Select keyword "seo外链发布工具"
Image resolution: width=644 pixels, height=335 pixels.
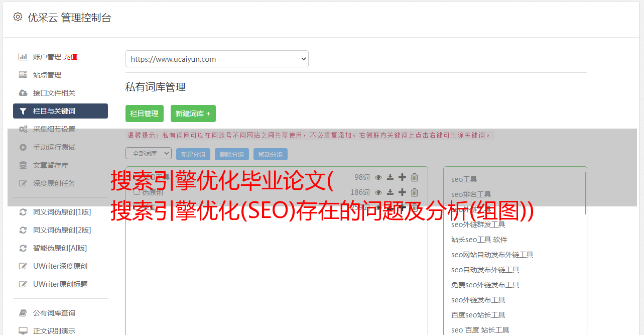pos(478,300)
